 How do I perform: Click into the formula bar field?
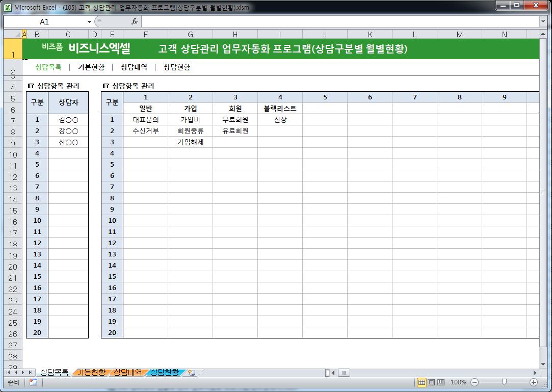tap(340, 22)
